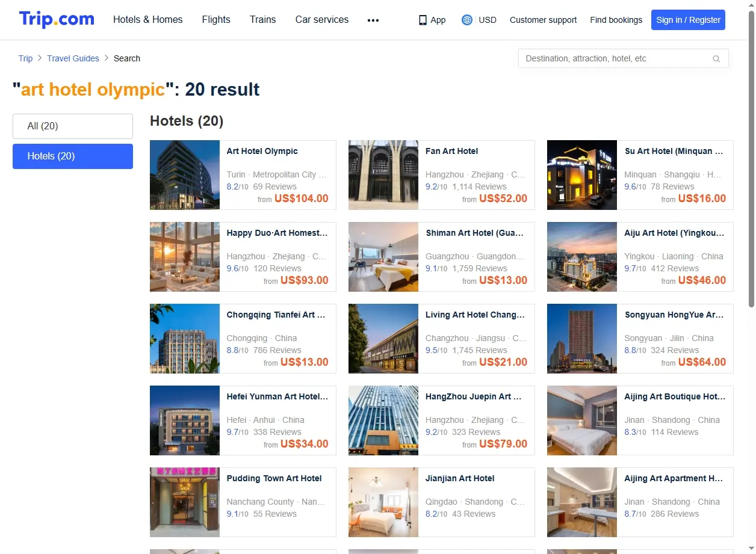
Task: Click the US$79.00 price
Action: point(503,444)
